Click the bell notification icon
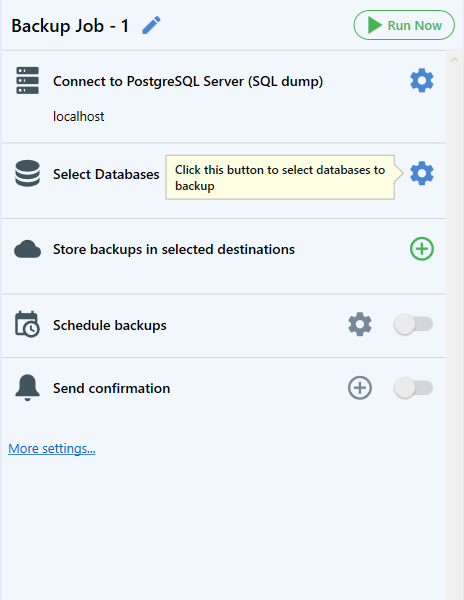Image resolution: width=464 pixels, height=600 pixels. pyautogui.click(x=27, y=388)
